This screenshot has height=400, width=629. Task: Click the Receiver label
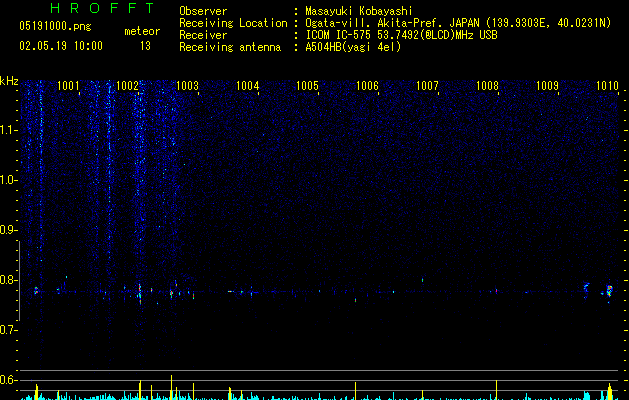pyautogui.click(x=203, y=35)
